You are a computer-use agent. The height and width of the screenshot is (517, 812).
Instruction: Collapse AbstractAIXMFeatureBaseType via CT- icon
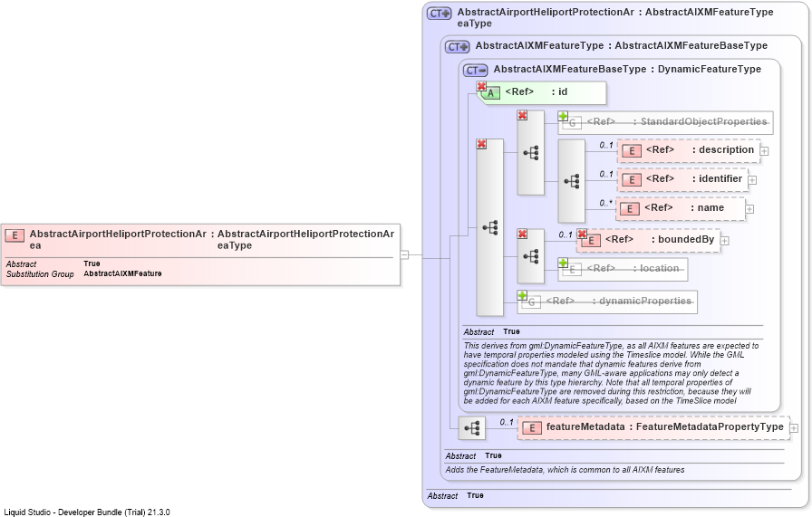[x=476, y=71]
